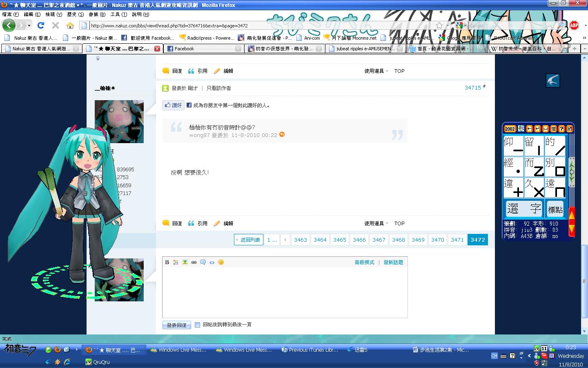This screenshot has height=368, width=588.
Task: Click 選字 button on input pad
Action: point(524,209)
